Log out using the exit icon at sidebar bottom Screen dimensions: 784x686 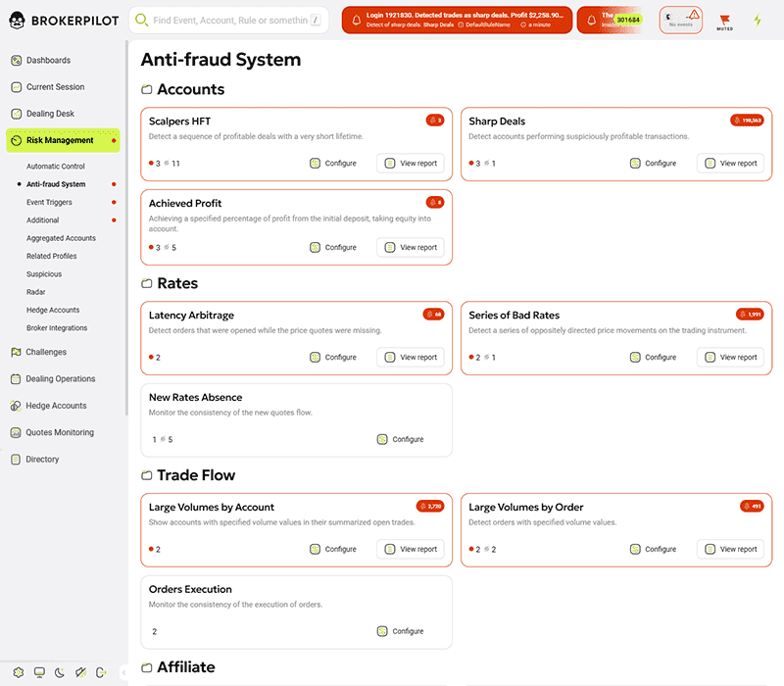pos(102,673)
